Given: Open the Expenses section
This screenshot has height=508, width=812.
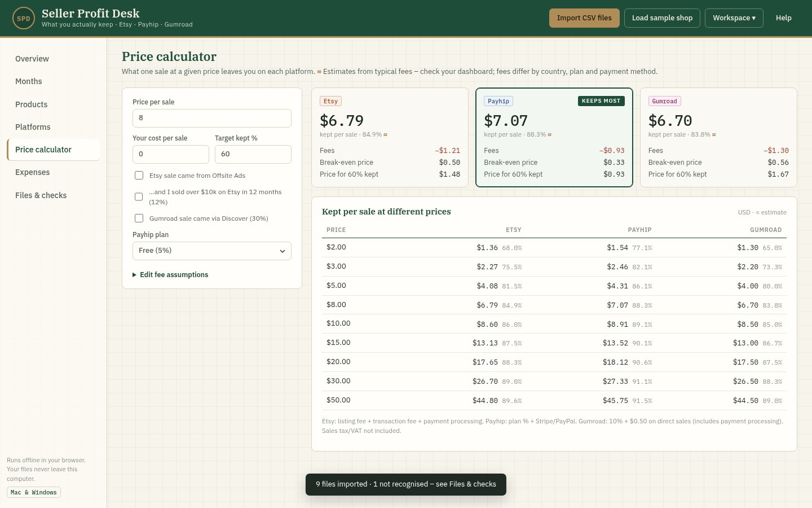Looking at the screenshot, I should pos(54,172).
